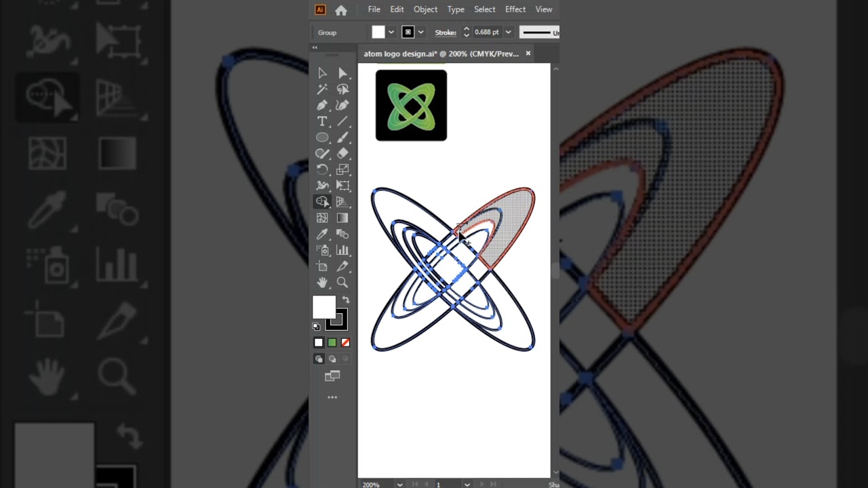Screen dimensions: 868x488
Task: Select the Scale tool
Action: (x=342, y=169)
